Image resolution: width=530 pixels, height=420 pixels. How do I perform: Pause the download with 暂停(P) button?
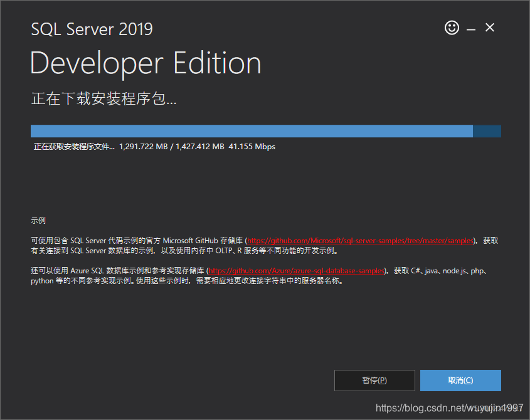[374, 381]
